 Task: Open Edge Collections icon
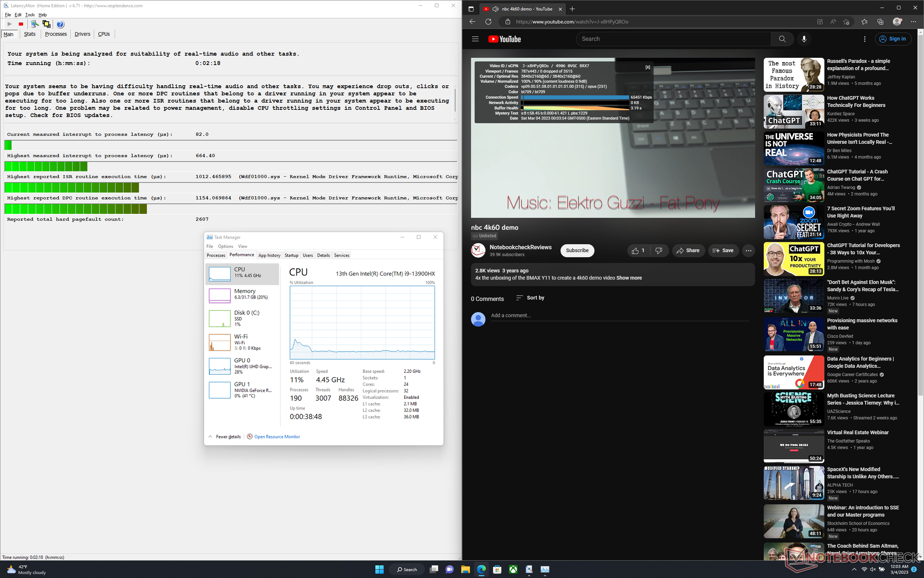pos(880,22)
